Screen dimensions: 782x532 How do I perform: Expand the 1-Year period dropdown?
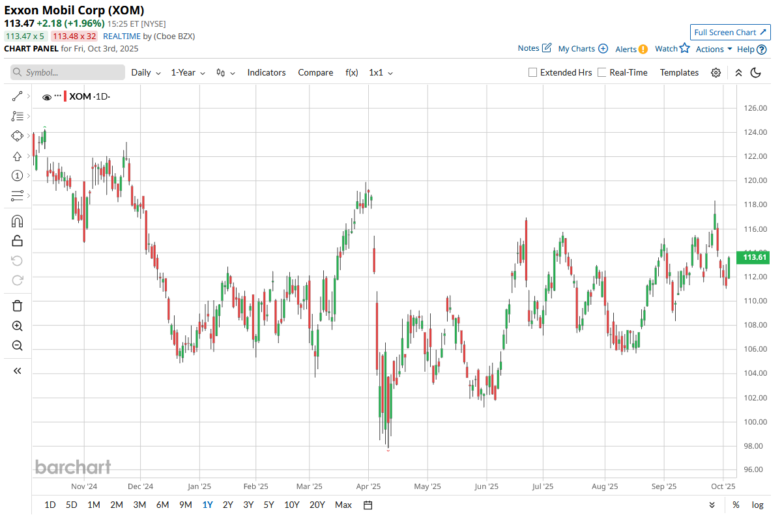point(188,72)
